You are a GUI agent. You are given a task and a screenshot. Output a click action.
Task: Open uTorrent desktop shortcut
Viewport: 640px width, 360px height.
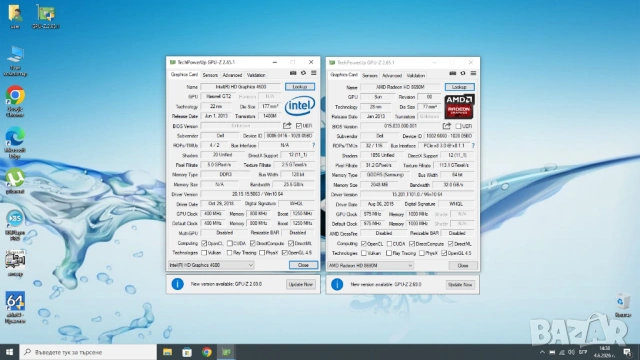(15, 181)
